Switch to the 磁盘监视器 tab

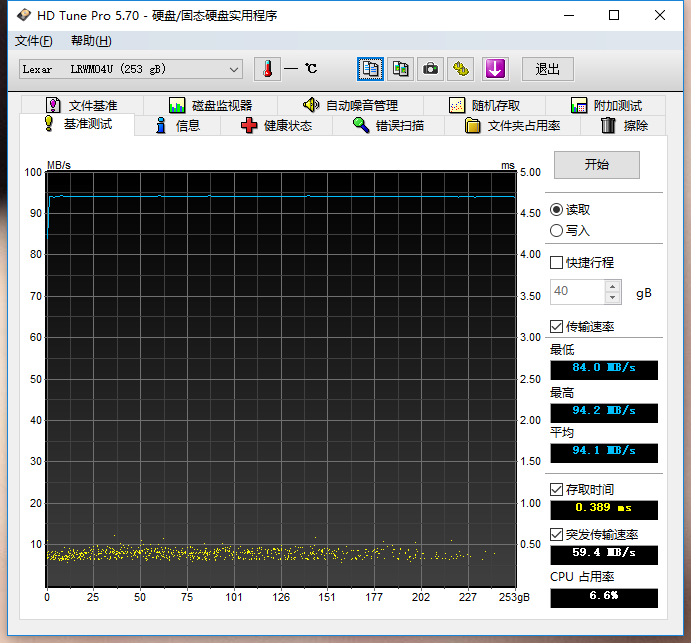211,105
